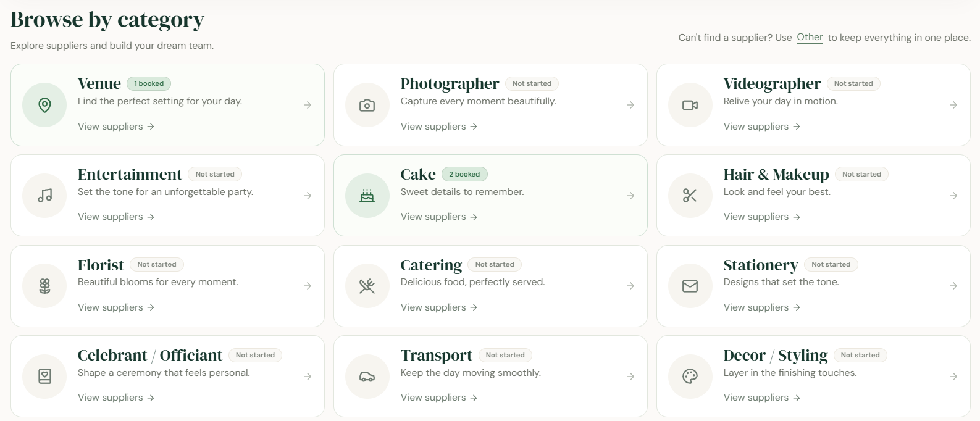
Task: Click the right arrow on the Entertainment card
Action: pyautogui.click(x=308, y=196)
